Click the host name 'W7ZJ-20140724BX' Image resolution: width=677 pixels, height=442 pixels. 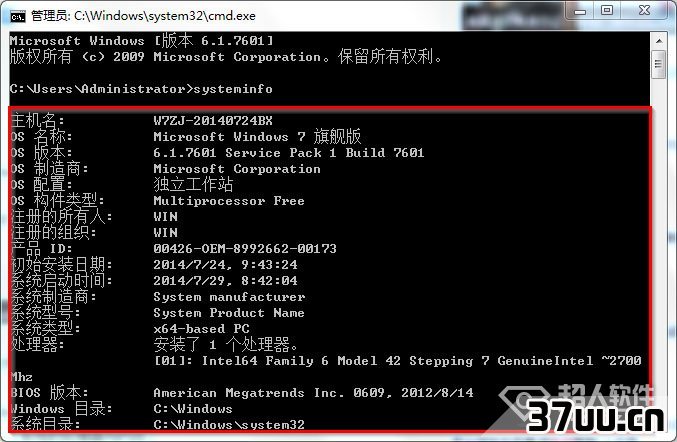213,120
